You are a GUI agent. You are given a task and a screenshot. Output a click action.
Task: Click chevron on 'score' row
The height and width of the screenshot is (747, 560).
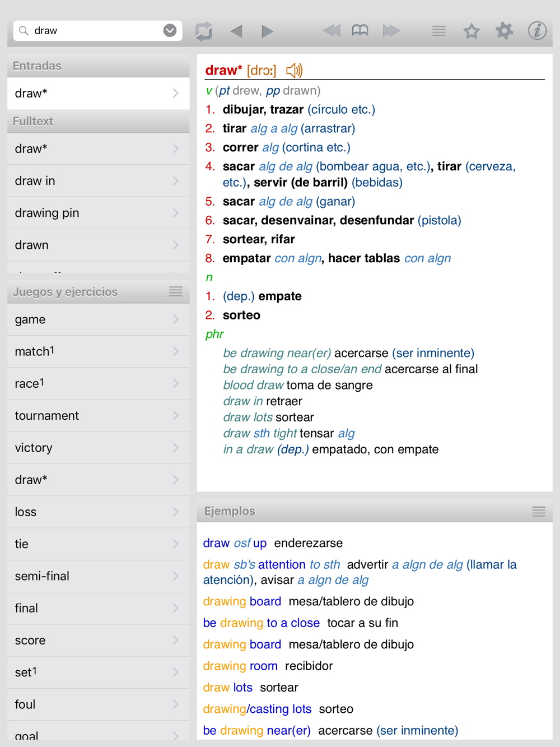click(x=176, y=640)
